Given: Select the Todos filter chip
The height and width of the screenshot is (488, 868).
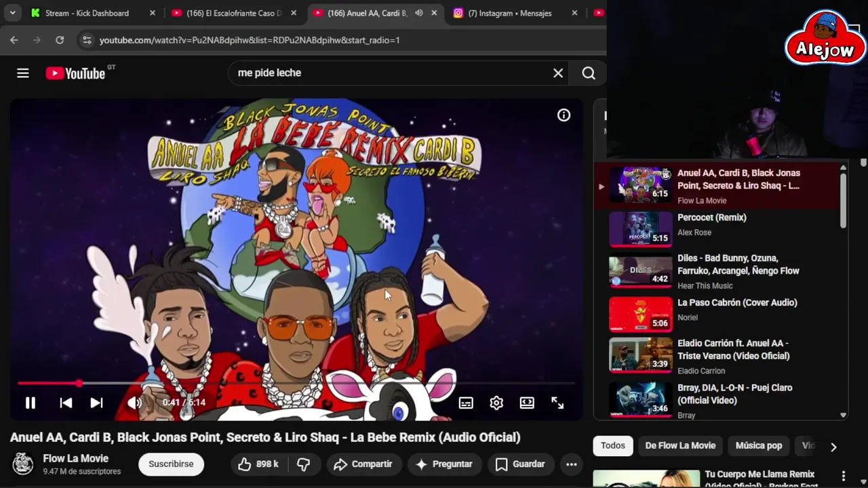Looking at the screenshot, I should [x=612, y=446].
